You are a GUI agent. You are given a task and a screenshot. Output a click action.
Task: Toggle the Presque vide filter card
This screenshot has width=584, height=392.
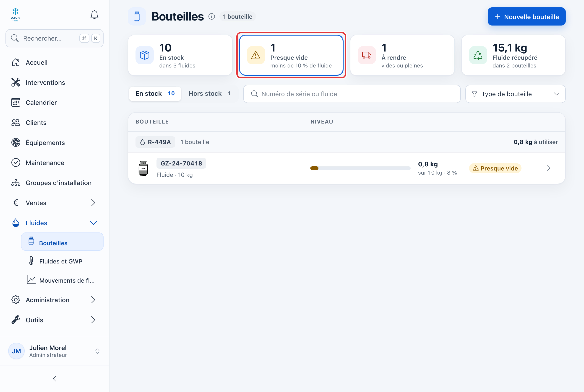tap(291, 55)
